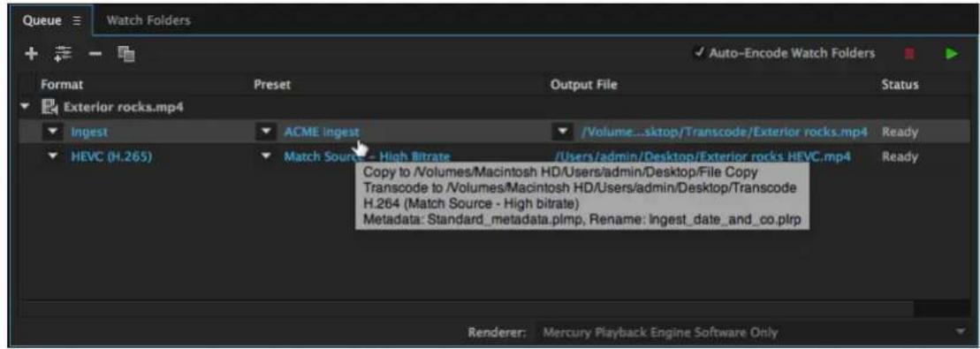This screenshot has height=349, width=980.
Task: Switch to the Watch Folders tab
Action: tap(148, 20)
